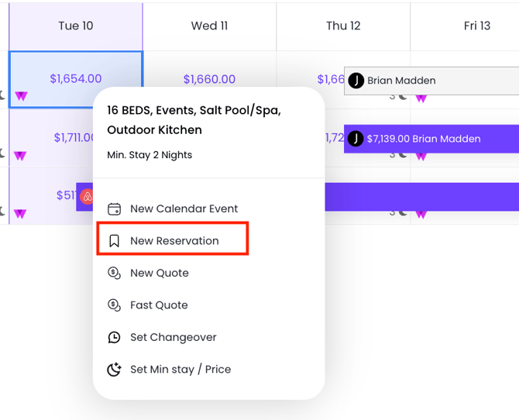Select New Reservation from the popup menu

[x=174, y=241]
